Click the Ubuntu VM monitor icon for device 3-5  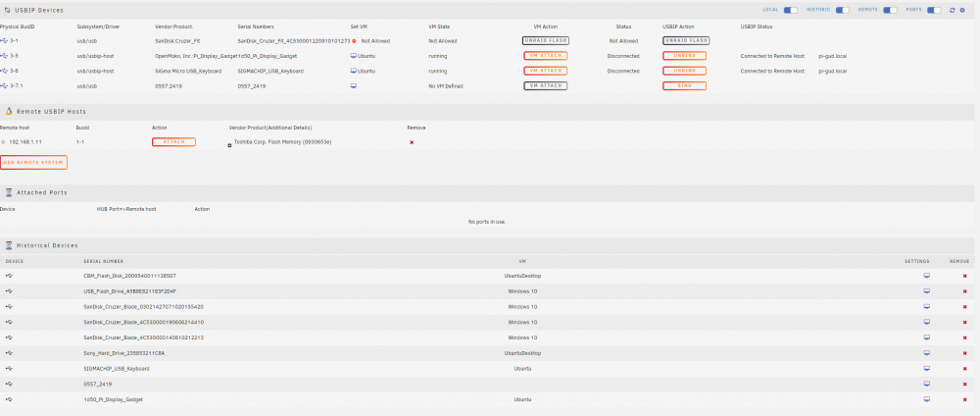tap(353, 56)
